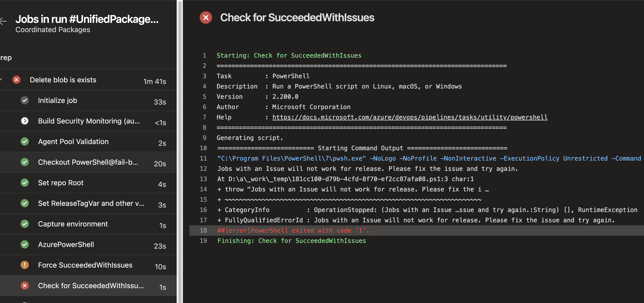This screenshot has width=644, height=303.
Task: Select log line 5 Version : 2.200.0
Action: pyautogui.click(x=258, y=97)
